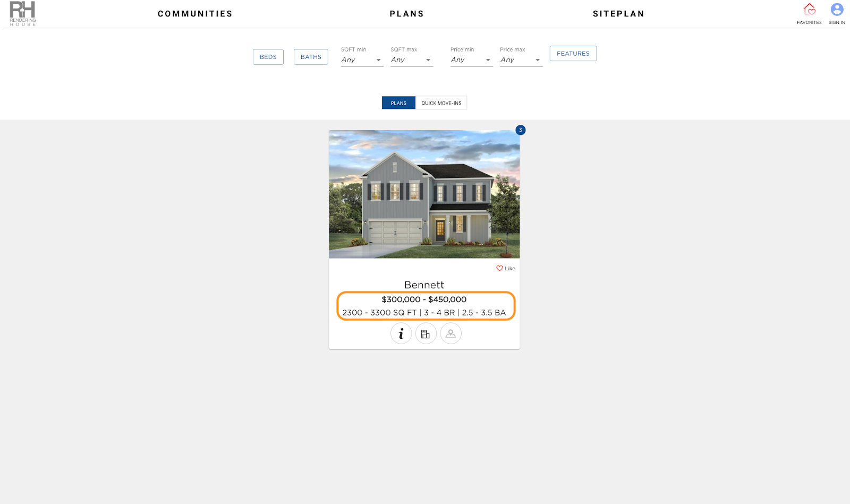
Task: Click the Baths filter button
Action: (311, 57)
